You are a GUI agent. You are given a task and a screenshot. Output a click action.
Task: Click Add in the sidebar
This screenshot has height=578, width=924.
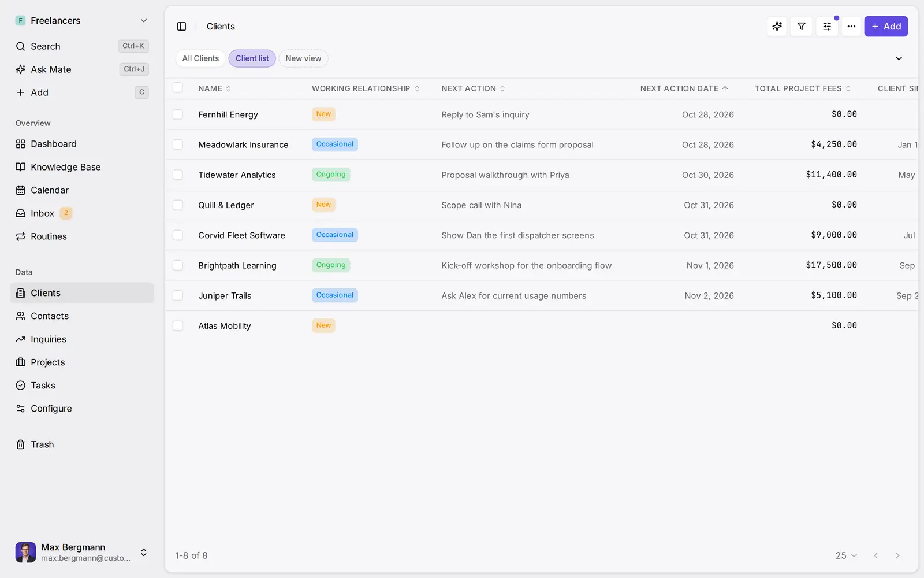[82, 92]
